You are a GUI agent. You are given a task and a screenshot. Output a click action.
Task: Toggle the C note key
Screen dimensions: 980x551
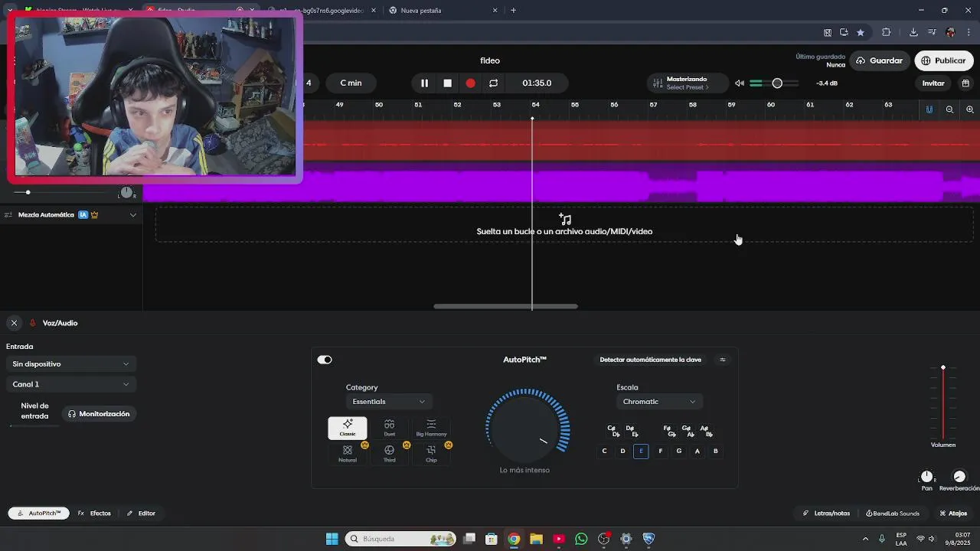point(604,452)
